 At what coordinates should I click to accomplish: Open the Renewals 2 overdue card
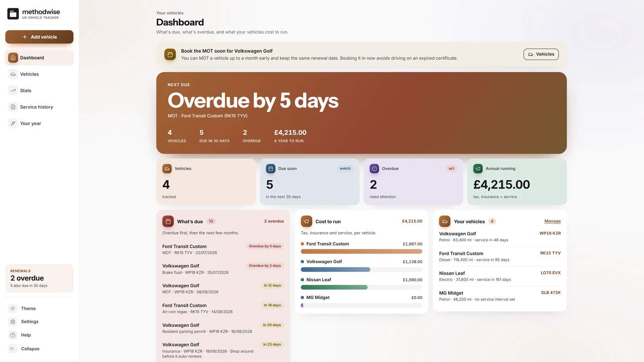(x=39, y=278)
